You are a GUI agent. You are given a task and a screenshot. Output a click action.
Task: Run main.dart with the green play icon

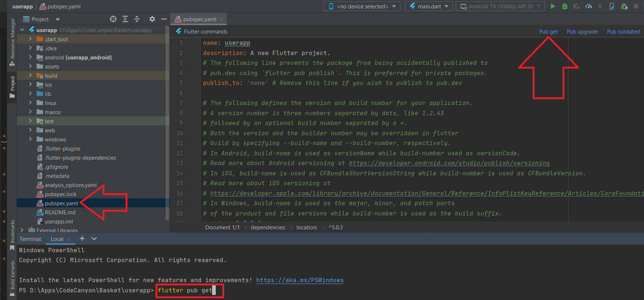(553, 6)
